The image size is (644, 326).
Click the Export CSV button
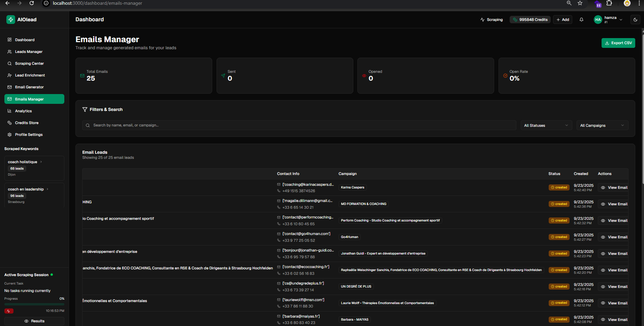(618, 43)
